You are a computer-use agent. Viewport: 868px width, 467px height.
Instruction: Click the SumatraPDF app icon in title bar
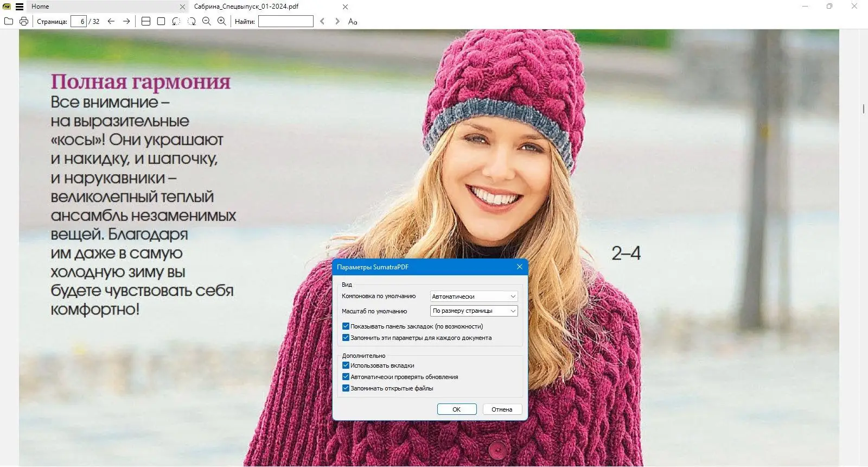(x=7, y=7)
